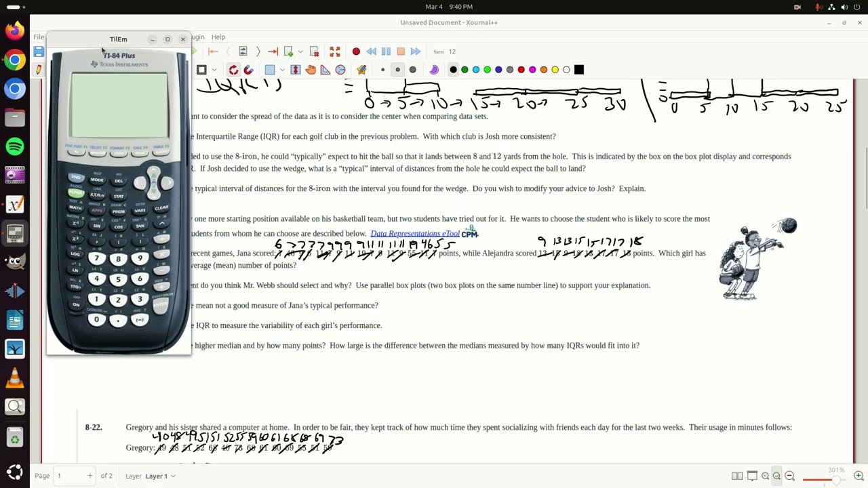
Task: Zoom out with the magnifier minus icon
Action: point(789,476)
